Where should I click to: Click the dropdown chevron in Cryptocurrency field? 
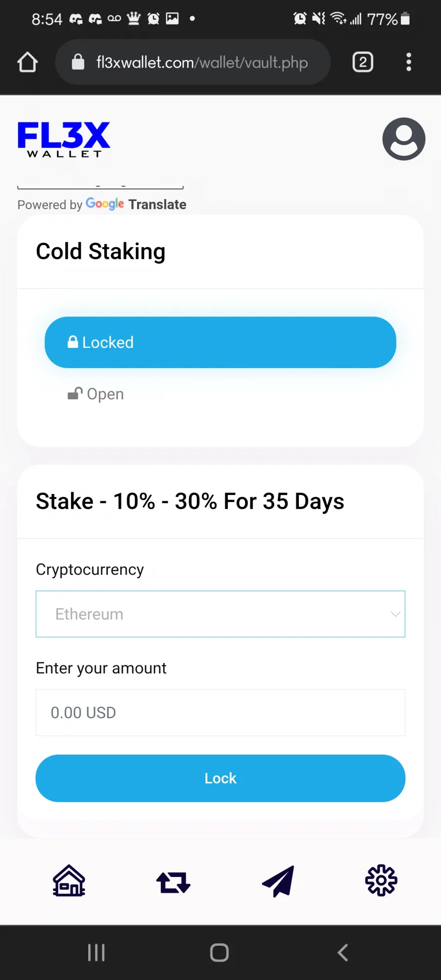(395, 614)
